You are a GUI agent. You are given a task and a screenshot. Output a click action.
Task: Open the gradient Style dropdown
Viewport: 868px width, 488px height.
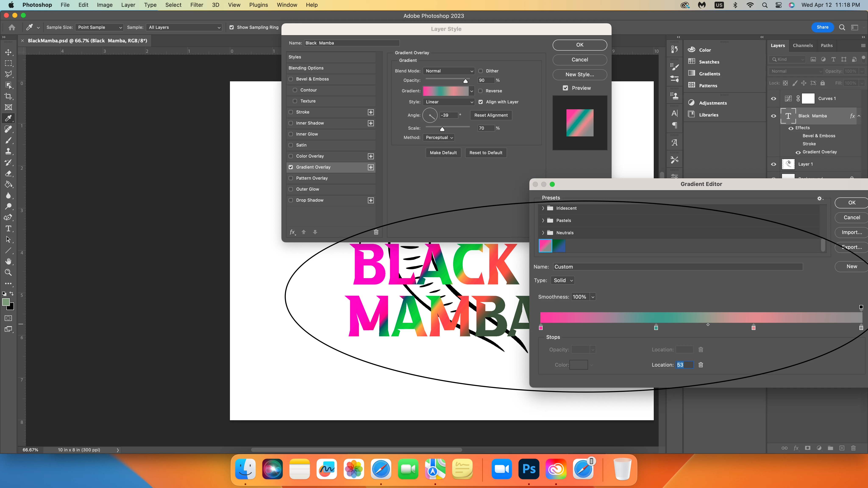(x=448, y=102)
